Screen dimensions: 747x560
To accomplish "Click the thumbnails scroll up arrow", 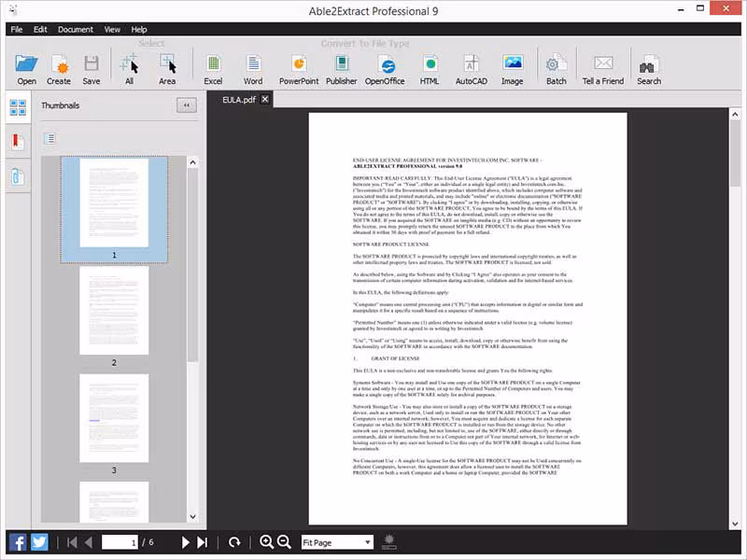I will point(192,162).
